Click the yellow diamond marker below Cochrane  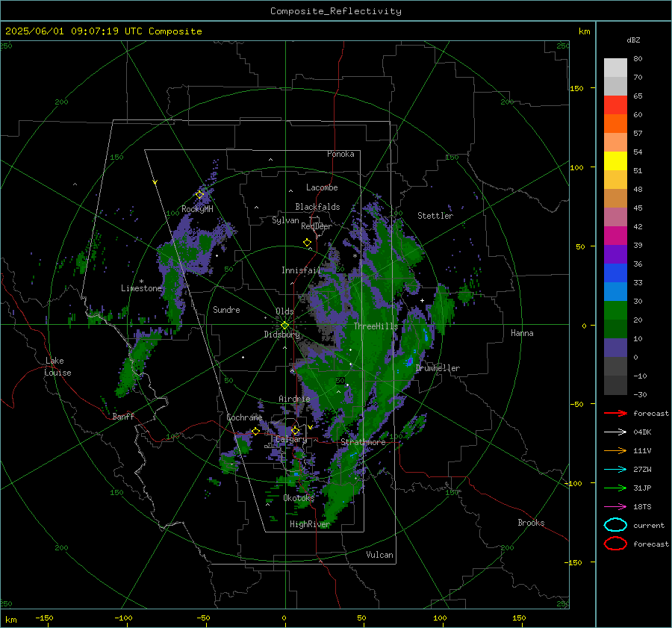(256, 432)
